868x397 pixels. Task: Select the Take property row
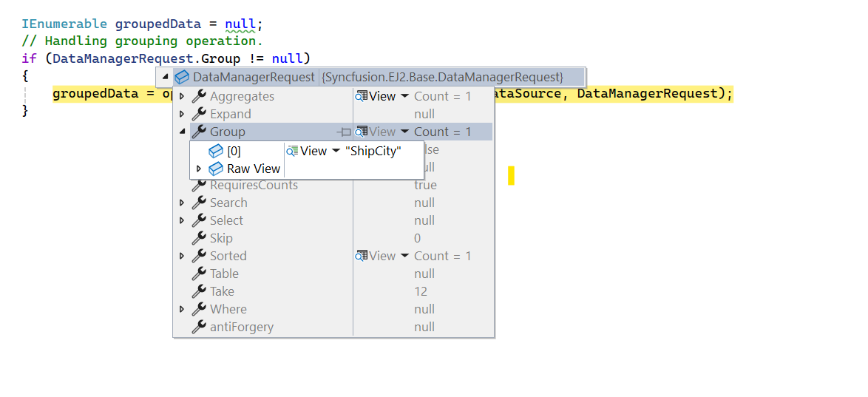(x=222, y=291)
